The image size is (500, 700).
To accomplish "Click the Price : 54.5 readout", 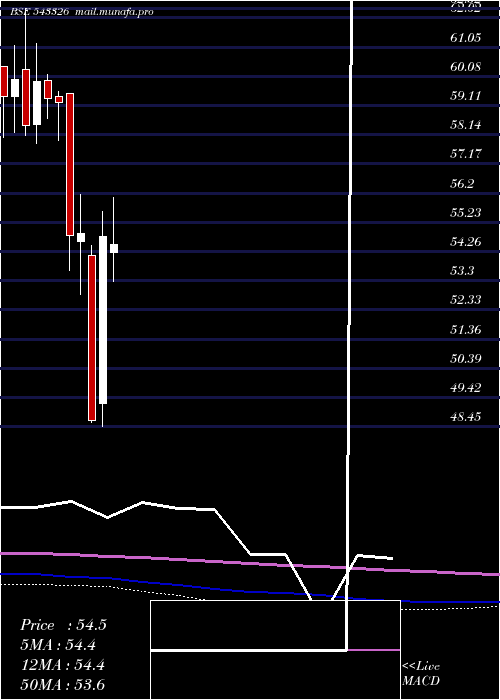I will click(63, 625).
